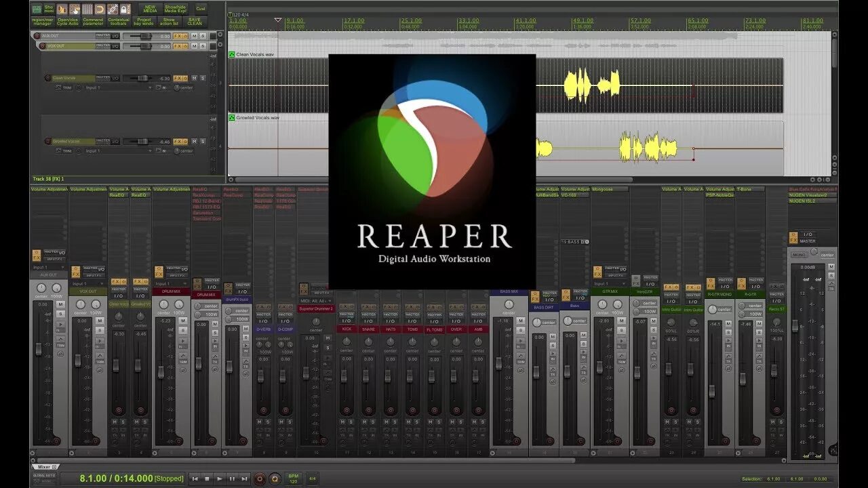The width and height of the screenshot is (868, 488).
Task: Open FX for the Growled Vocals track
Action: [x=177, y=142]
